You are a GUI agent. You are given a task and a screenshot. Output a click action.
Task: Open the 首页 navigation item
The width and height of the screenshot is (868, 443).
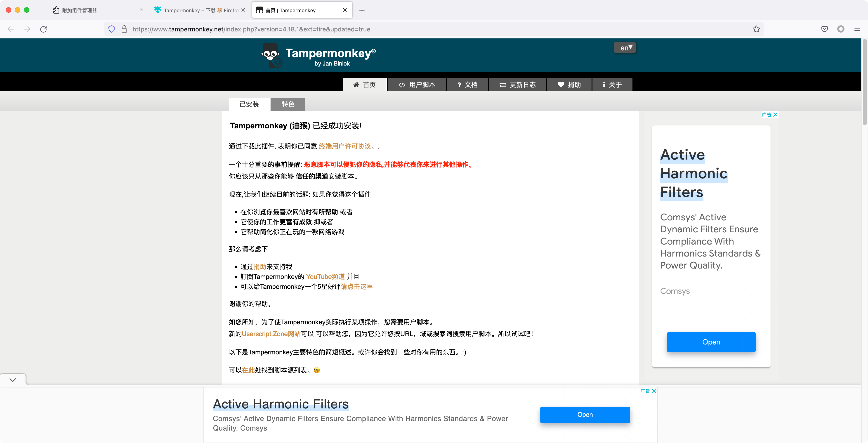pyautogui.click(x=365, y=85)
